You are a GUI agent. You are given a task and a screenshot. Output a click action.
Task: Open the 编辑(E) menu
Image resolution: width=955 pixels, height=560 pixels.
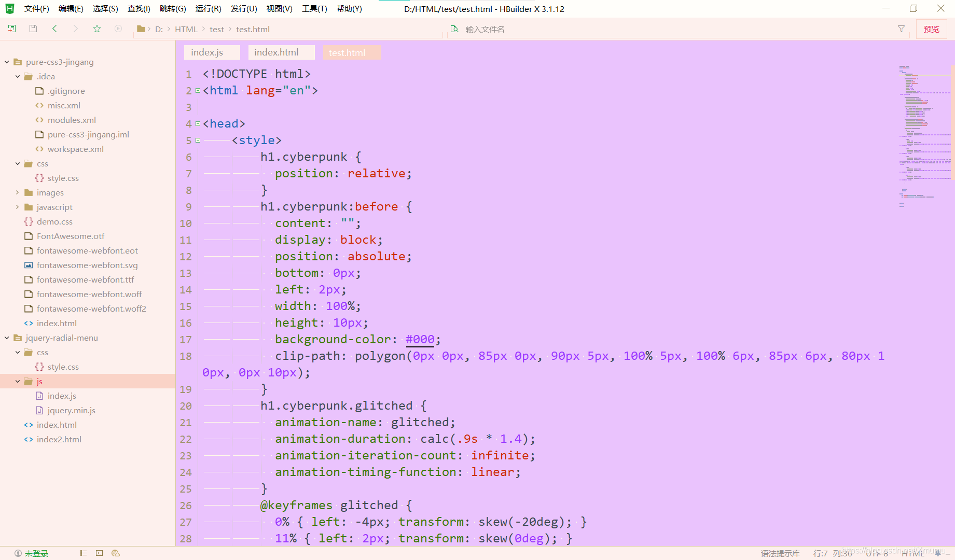point(71,9)
